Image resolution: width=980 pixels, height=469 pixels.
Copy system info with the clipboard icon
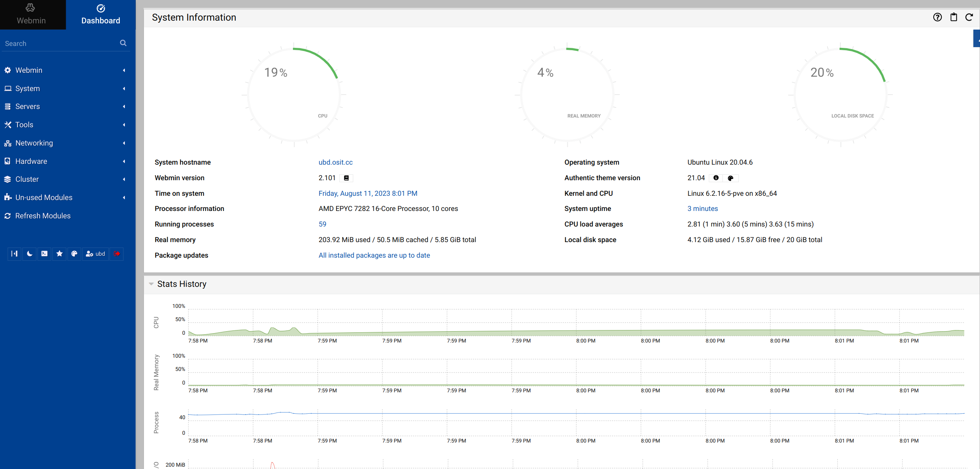point(954,17)
